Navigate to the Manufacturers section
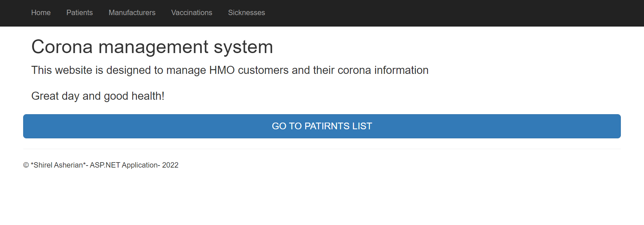The height and width of the screenshot is (225, 644). pos(131,13)
